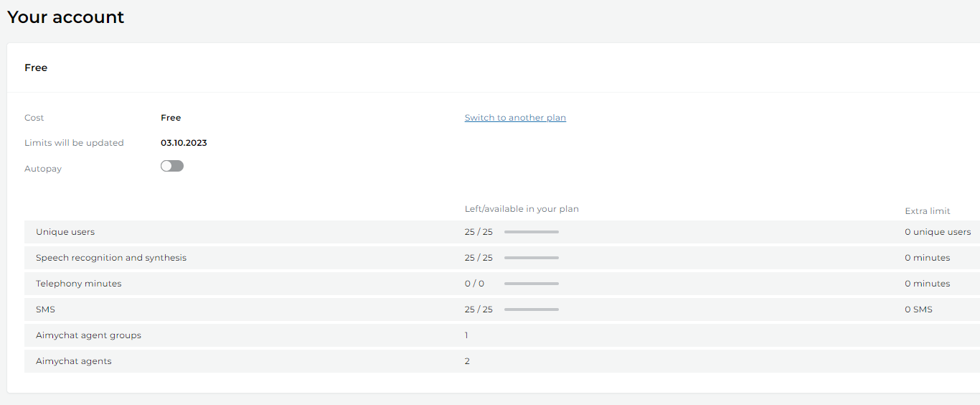Screen dimensions: 980x405
Task: Click the Switch to another plan link
Action: point(515,118)
